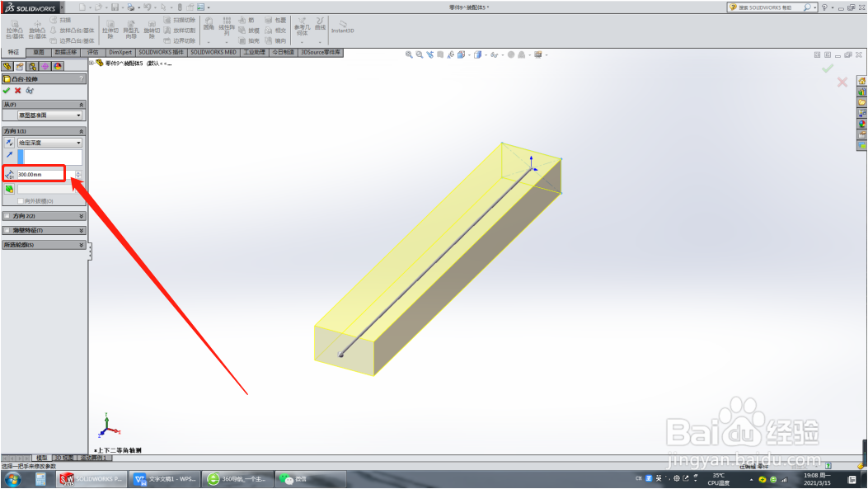Click the Print icon in top toolbar
This screenshot has width=868, height=489.
(x=130, y=7)
